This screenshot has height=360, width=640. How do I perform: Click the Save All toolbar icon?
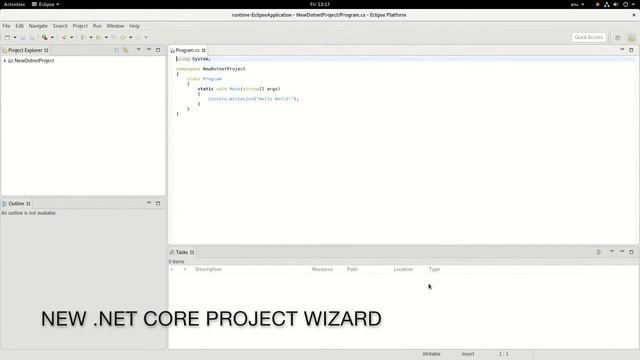31,37
